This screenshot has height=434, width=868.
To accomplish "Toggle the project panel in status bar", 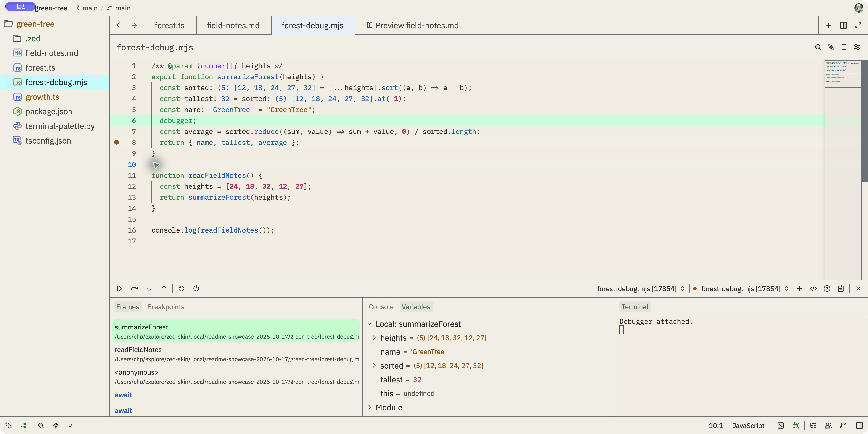I will tap(23, 425).
